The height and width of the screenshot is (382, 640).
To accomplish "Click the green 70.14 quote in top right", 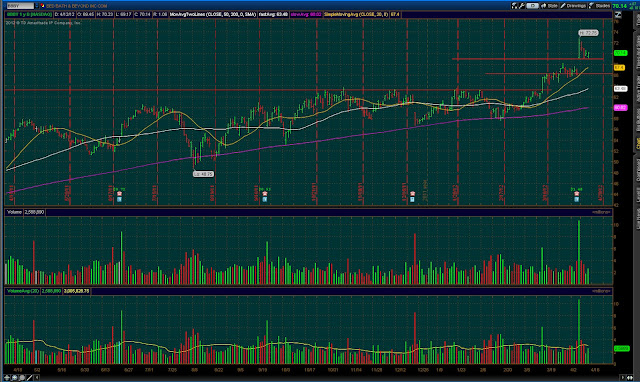I will [620, 6].
